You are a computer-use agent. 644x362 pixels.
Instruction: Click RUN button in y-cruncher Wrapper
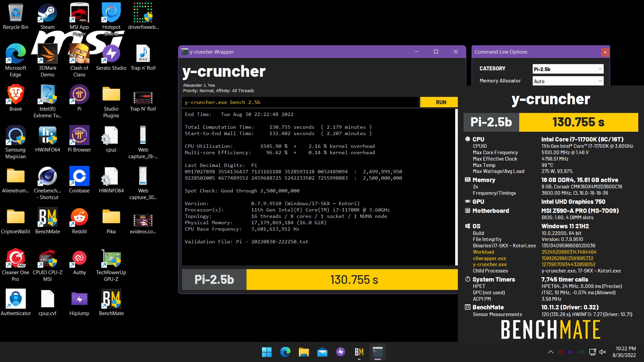[439, 102]
